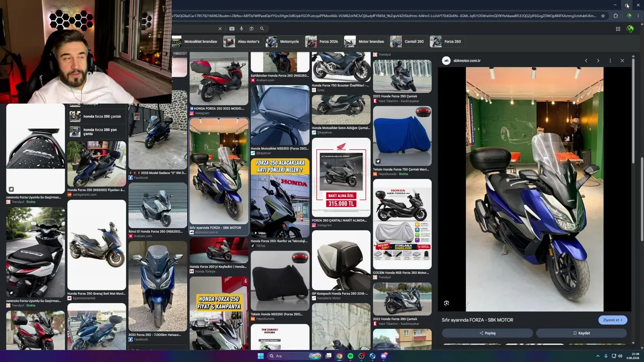Open the 'İkinci El Honda Forza 250 (NSS250)' thumbnail
Image resolution: width=644 pixels, height=362 pixels.
(x=157, y=205)
